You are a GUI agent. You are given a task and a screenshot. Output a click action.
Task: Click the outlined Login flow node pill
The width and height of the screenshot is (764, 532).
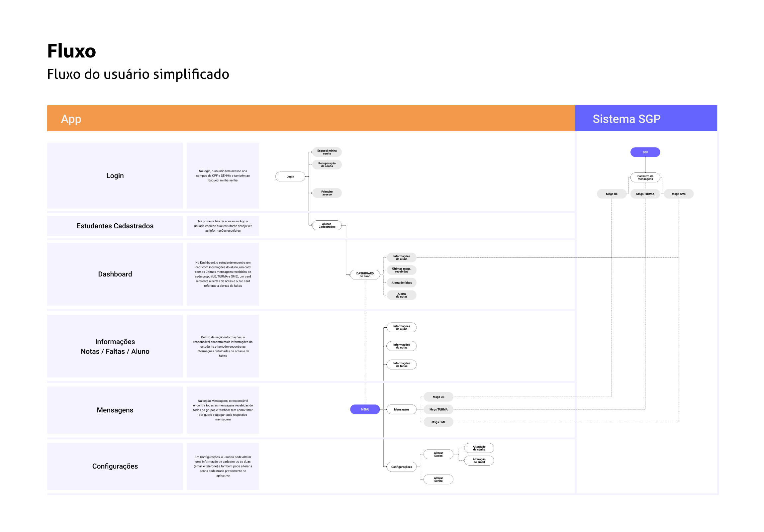(x=290, y=176)
